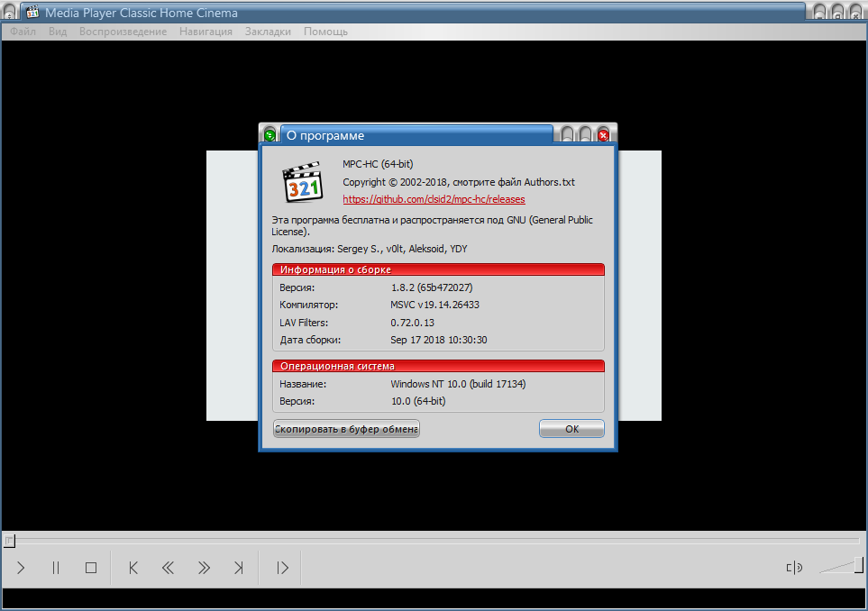Viewport: 868px width, 611px height.
Task: Click the version value «1.8.2 (65b472027)»
Action: (432, 287)
